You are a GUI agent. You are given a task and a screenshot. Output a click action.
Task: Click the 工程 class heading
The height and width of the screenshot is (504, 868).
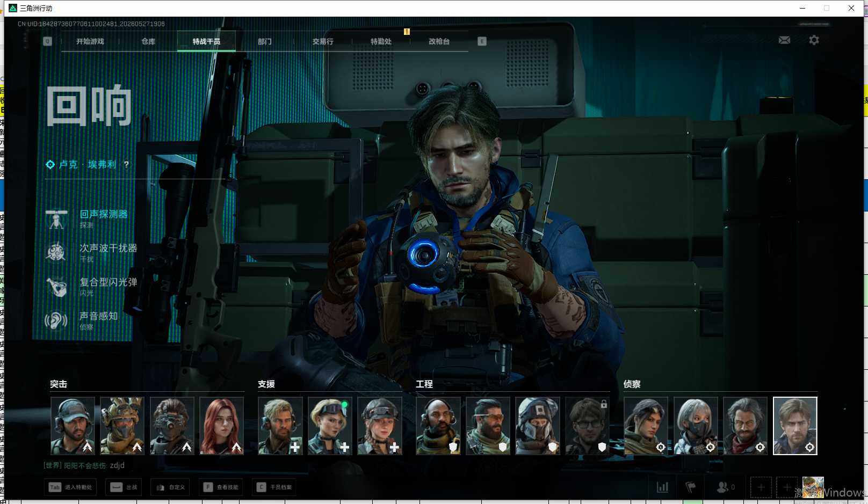tap(424, 384)
